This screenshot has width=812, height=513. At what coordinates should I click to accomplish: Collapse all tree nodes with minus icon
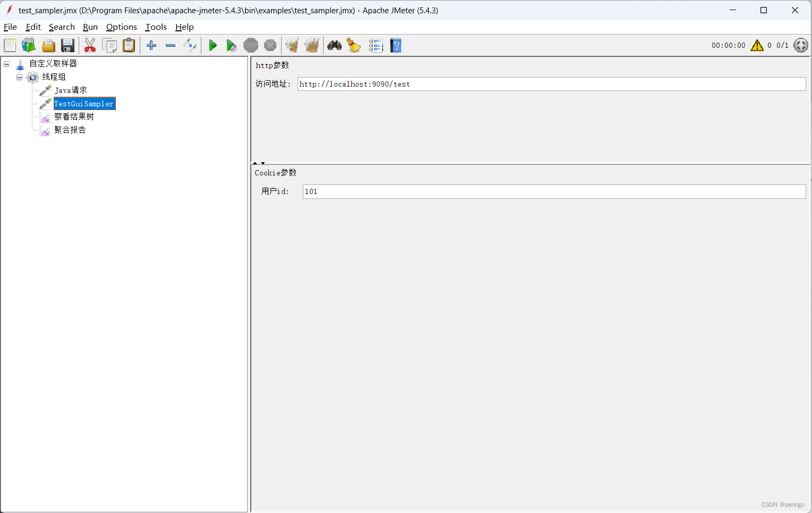(x=171, y=46)
